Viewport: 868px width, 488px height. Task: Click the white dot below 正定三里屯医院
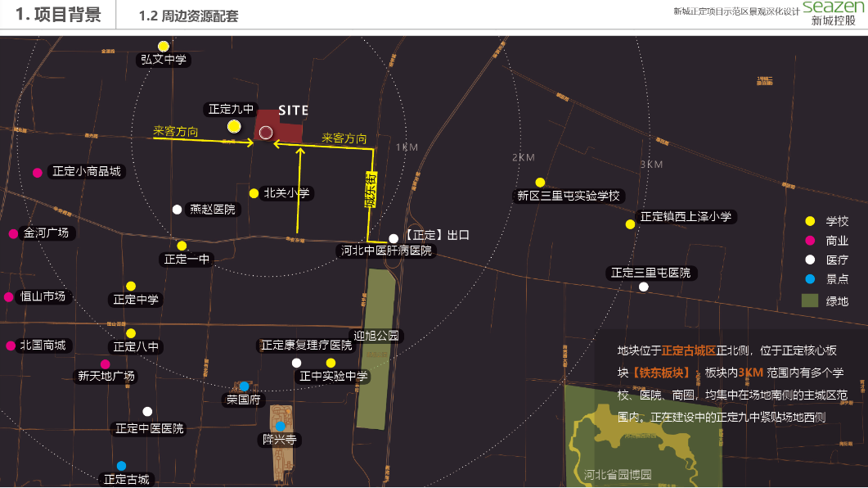coord(643,287)
